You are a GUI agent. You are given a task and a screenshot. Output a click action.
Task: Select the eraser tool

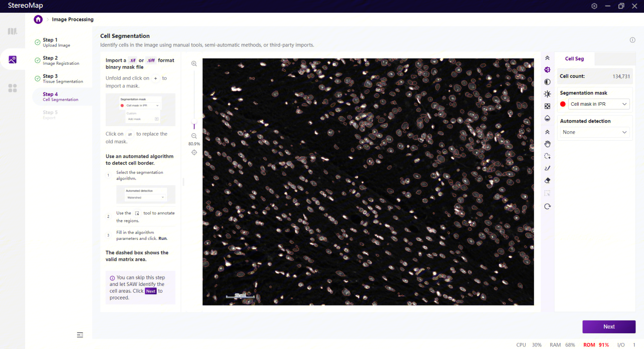[x=547, y=180]
